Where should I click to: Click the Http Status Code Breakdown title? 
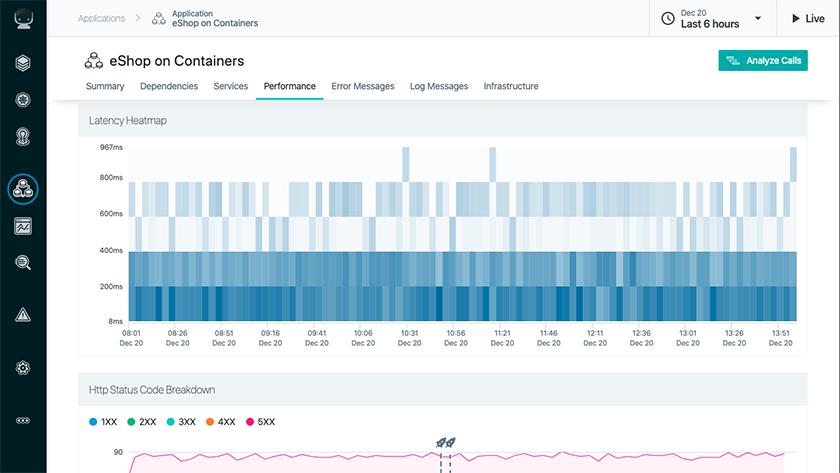click(x=152, y=390)
